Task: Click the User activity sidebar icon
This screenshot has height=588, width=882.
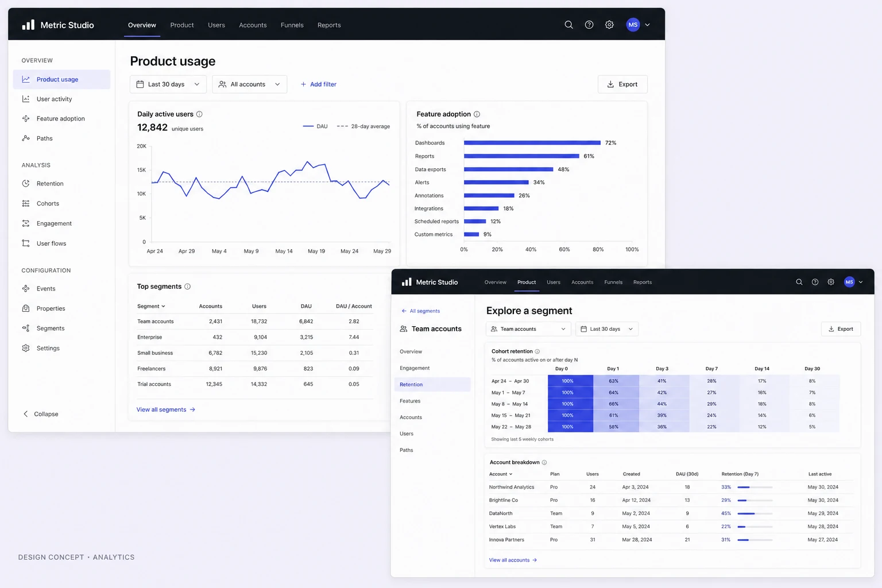Action: [26, 99]
